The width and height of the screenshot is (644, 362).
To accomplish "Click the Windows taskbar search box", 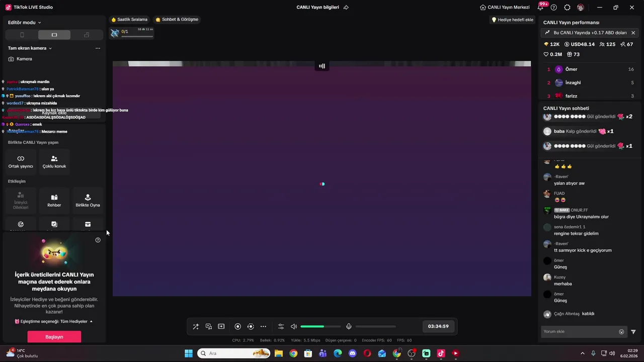I will (233, 353).
